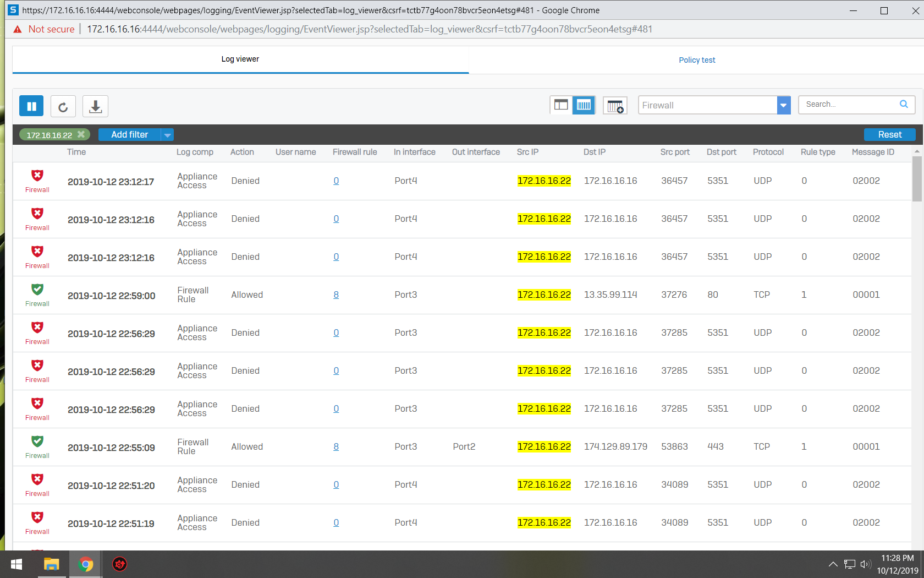Click the Add filter button
Image resolution: width=924 pixels, height=578 pixels.
130,135
